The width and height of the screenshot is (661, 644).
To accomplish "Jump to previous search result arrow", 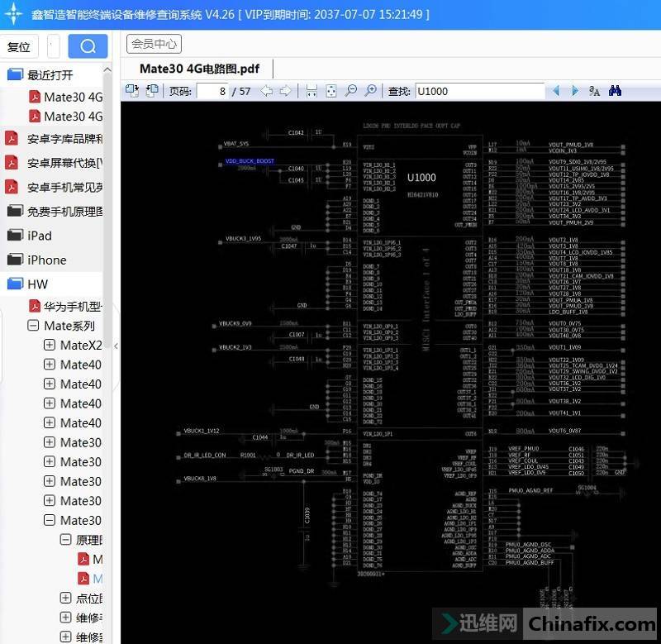I will [x=556, y=91].
